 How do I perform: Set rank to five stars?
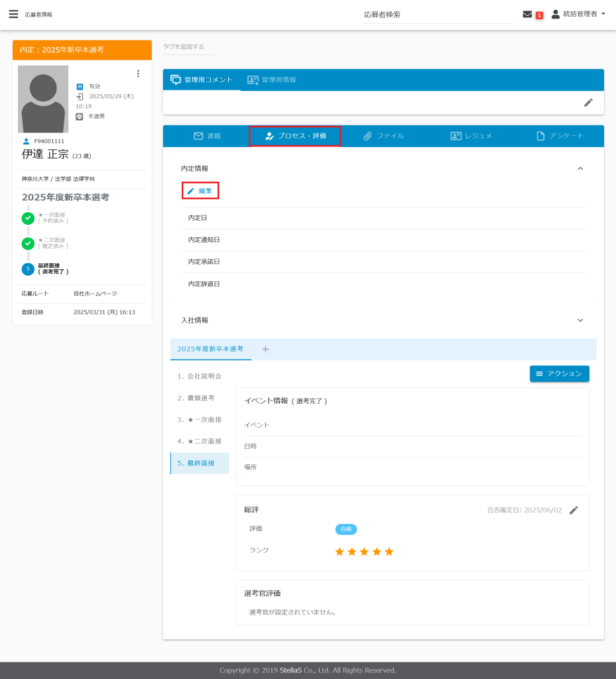tap(389, 552)
